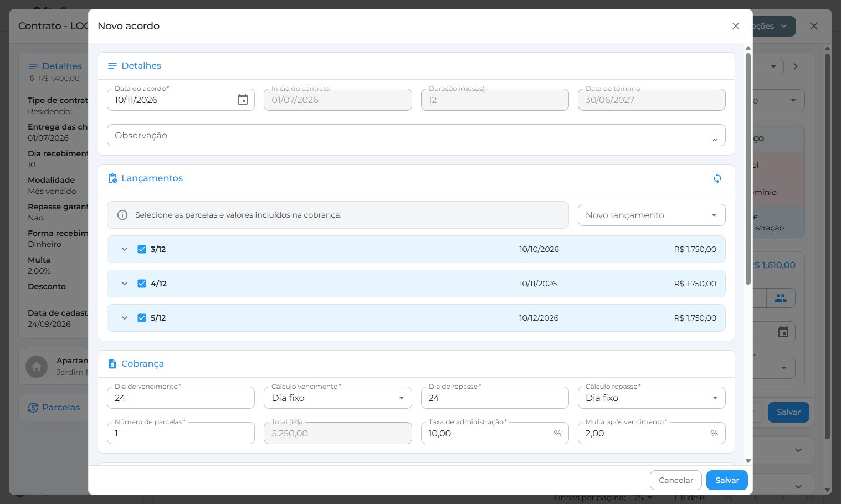
Task: Click the scroll down arrow of dialog
Action: [748, 461]
